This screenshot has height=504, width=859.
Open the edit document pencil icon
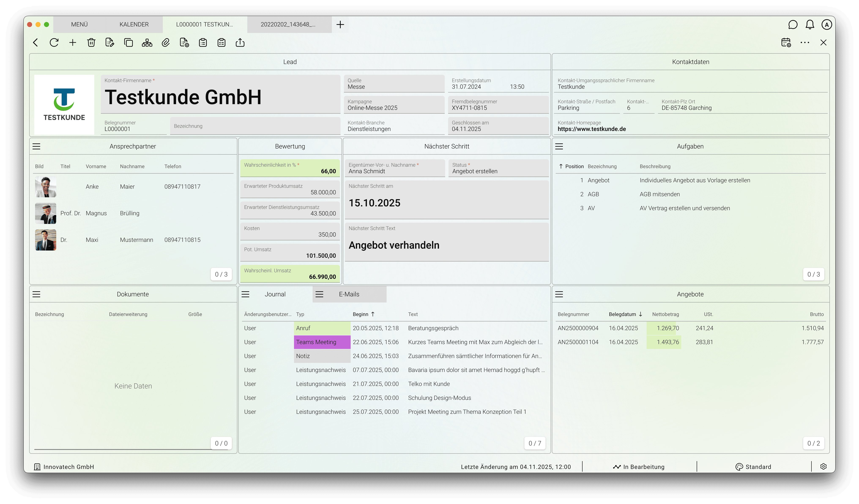tap(110, 43)
